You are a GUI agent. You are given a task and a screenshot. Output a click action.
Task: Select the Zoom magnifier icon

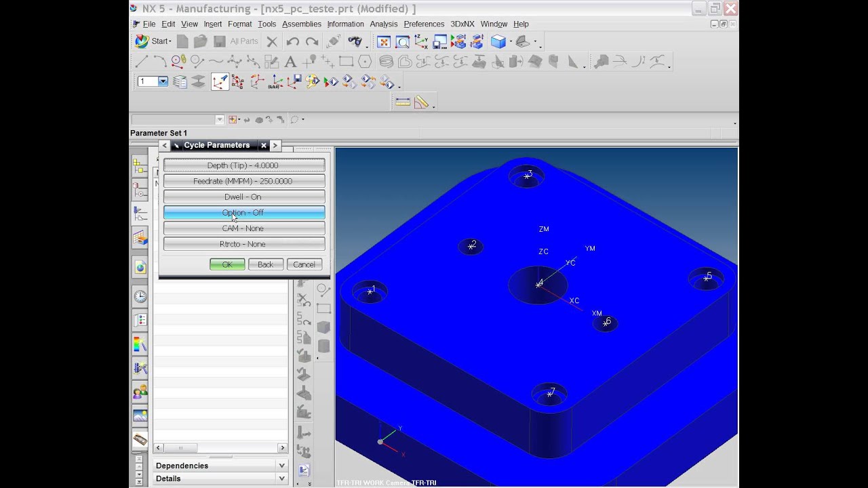[x=402, y=42]
